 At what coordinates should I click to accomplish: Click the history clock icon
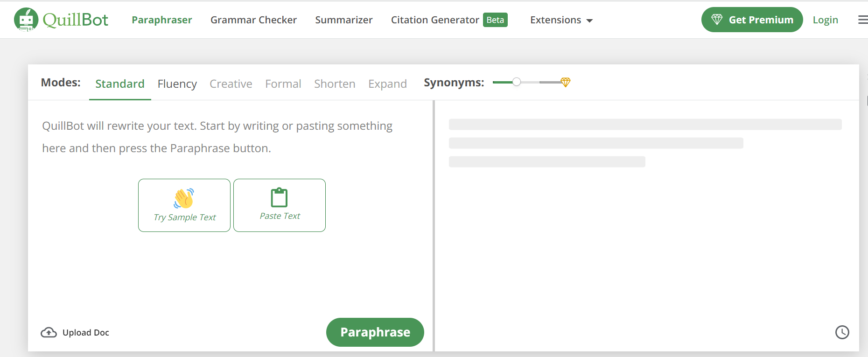(x=842, y=332)
